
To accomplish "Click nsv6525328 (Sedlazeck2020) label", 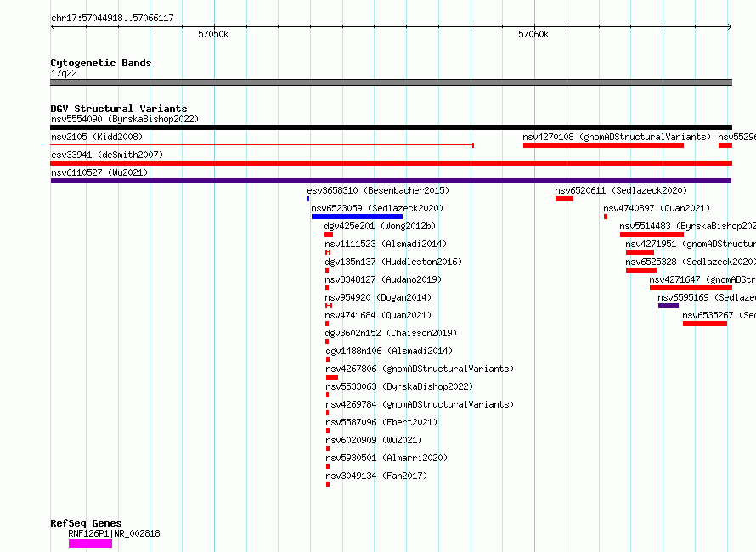I will pyautogui.click(x=691, y=262).
